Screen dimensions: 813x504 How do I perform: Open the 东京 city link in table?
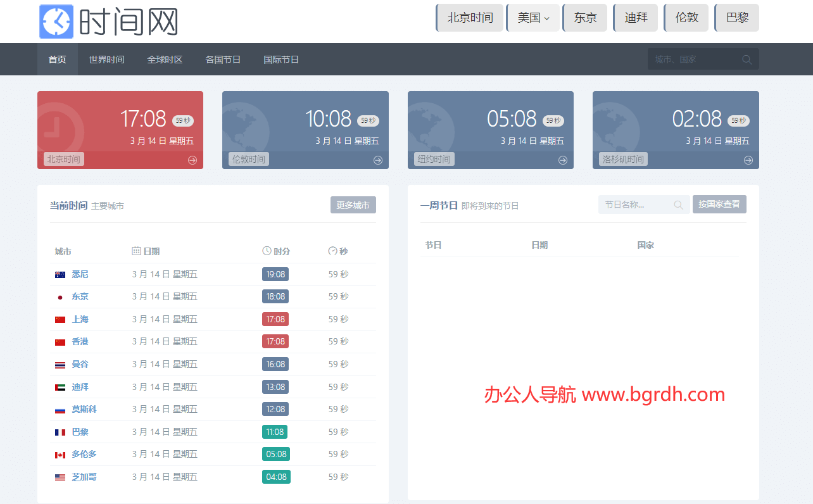[x=80, y=296]
